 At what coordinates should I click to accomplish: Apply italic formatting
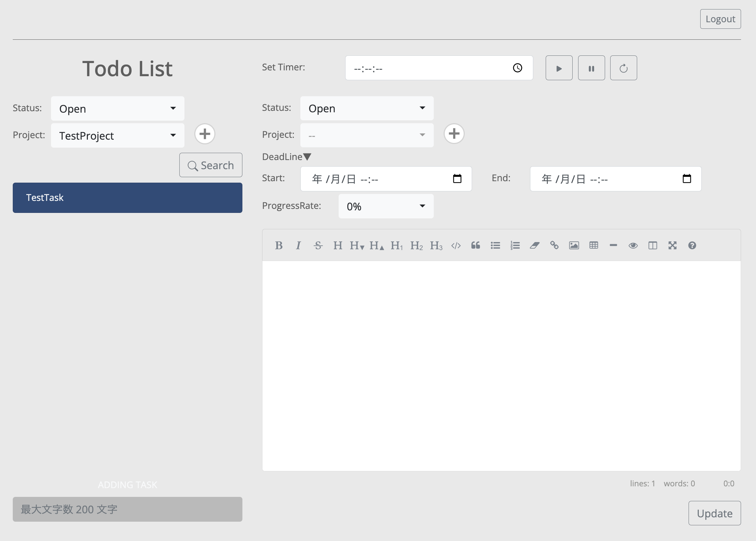(298, 245)
